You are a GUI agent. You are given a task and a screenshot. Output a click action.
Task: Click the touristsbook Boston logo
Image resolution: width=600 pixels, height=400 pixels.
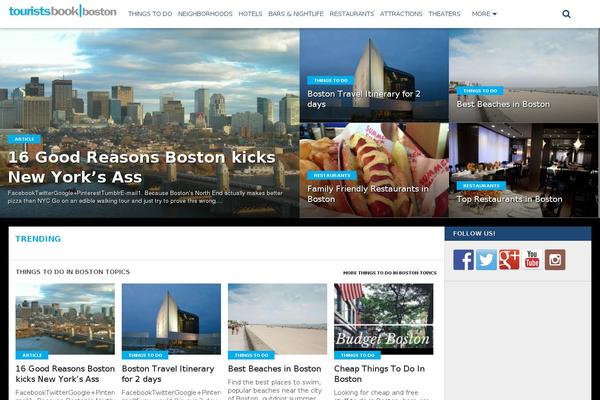62,13
